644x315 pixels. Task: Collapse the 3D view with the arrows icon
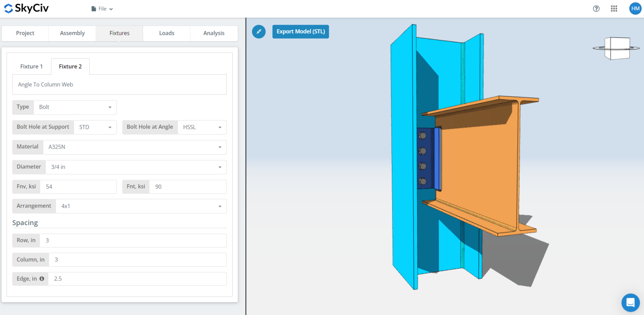(x=259, y=31)
